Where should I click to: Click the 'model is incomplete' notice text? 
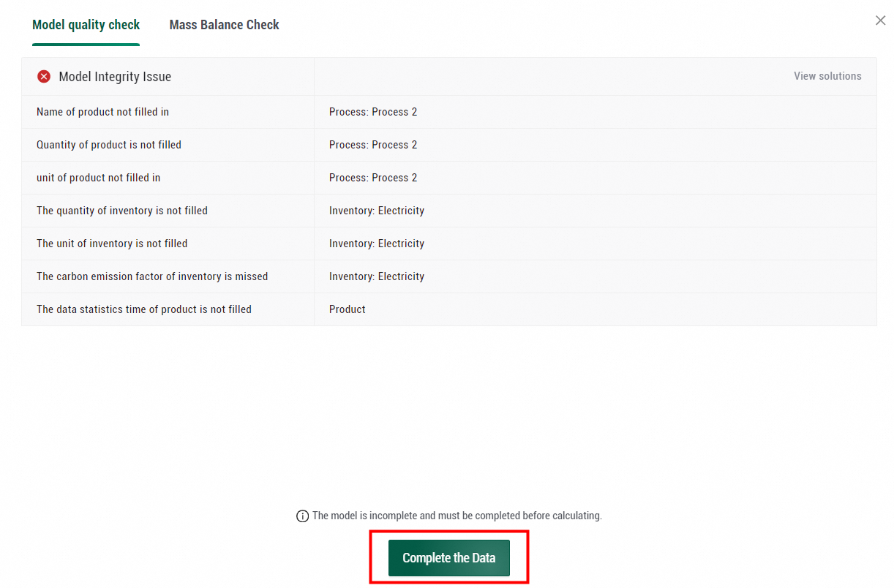click(457, 516)
